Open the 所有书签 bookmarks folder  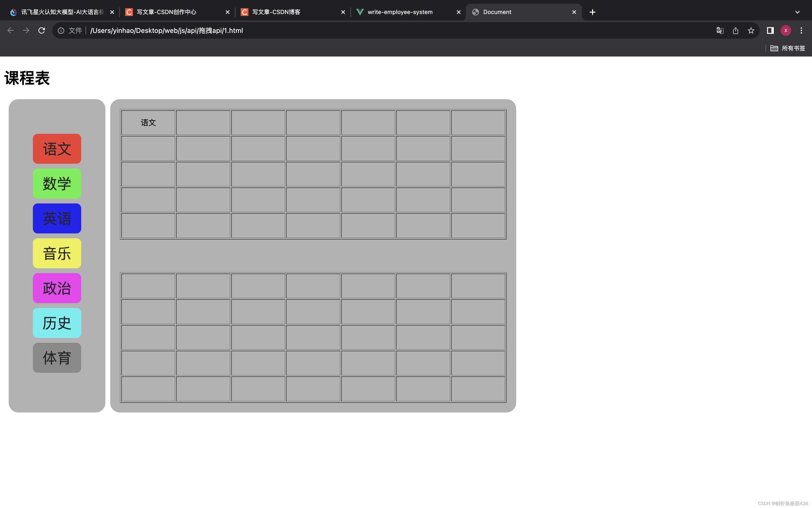click(788, 48)
